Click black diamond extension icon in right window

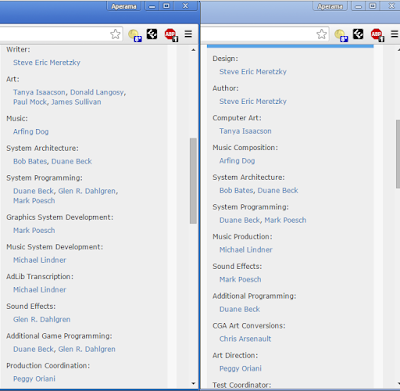(x=358, y=34)
